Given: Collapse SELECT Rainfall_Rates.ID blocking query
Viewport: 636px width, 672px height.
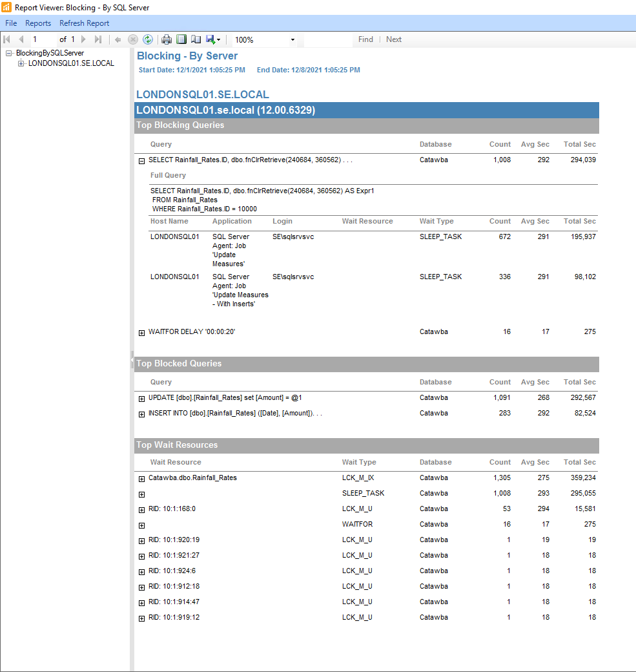Looking at the screenshot, I should 142,161.
